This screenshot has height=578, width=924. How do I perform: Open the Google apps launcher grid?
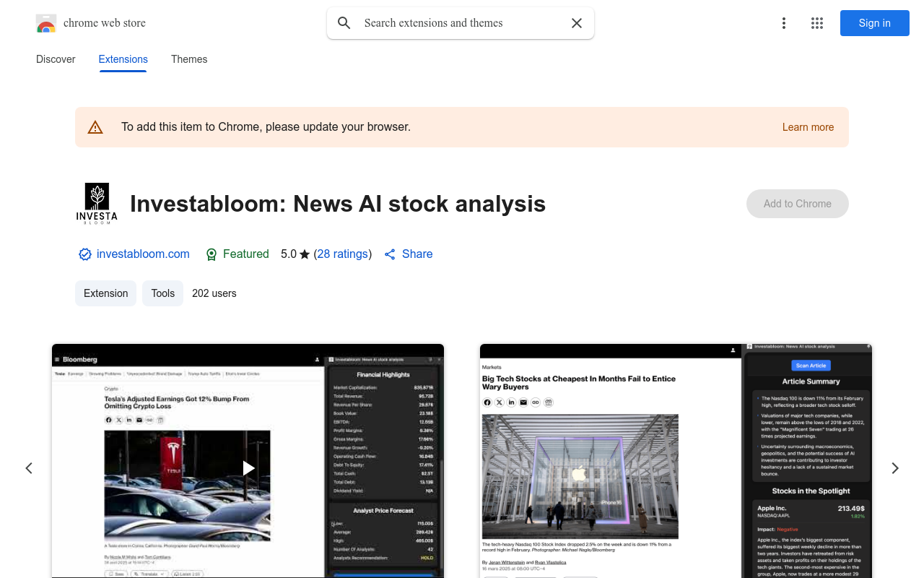816,22
